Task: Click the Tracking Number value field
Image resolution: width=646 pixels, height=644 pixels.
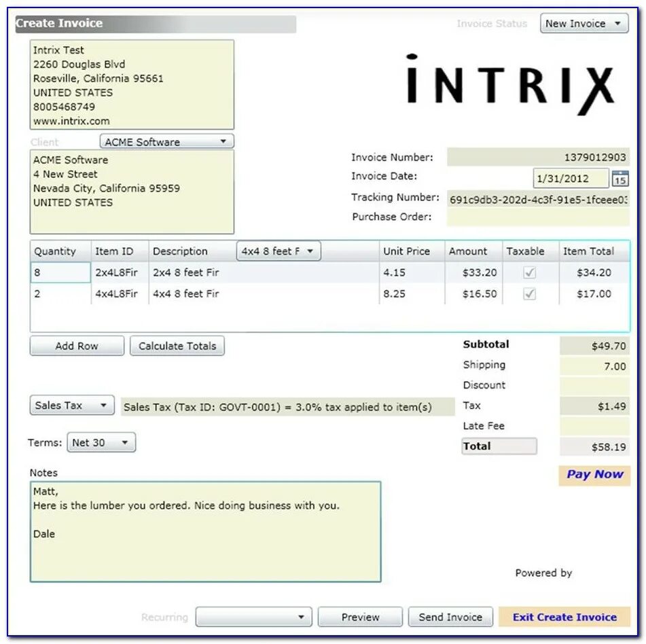Action: coord(538,200)
